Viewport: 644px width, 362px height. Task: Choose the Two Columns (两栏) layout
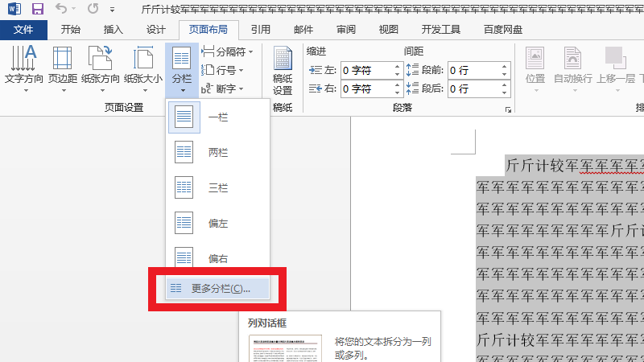click(x=216, y=153)
